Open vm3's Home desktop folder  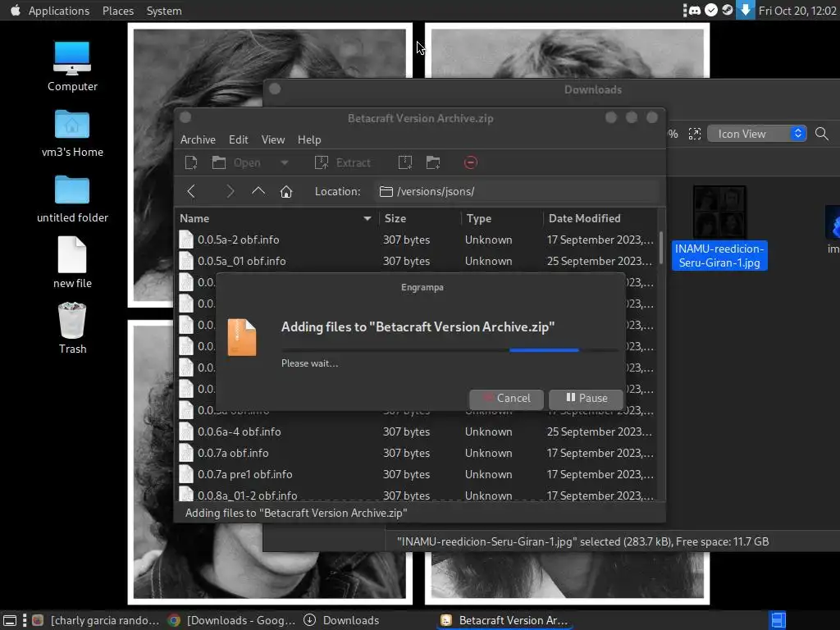point(72,134)
